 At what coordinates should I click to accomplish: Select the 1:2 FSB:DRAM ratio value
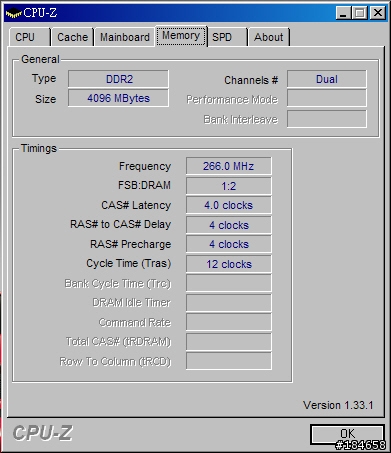pyautogui.click(x=229, y=186)
